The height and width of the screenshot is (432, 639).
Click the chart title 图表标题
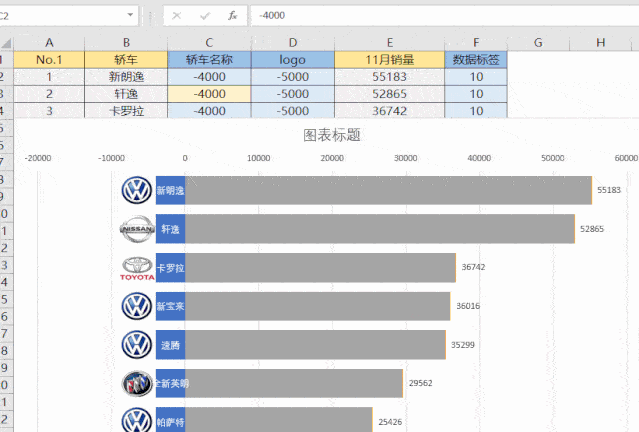click(x=332, y=135)
